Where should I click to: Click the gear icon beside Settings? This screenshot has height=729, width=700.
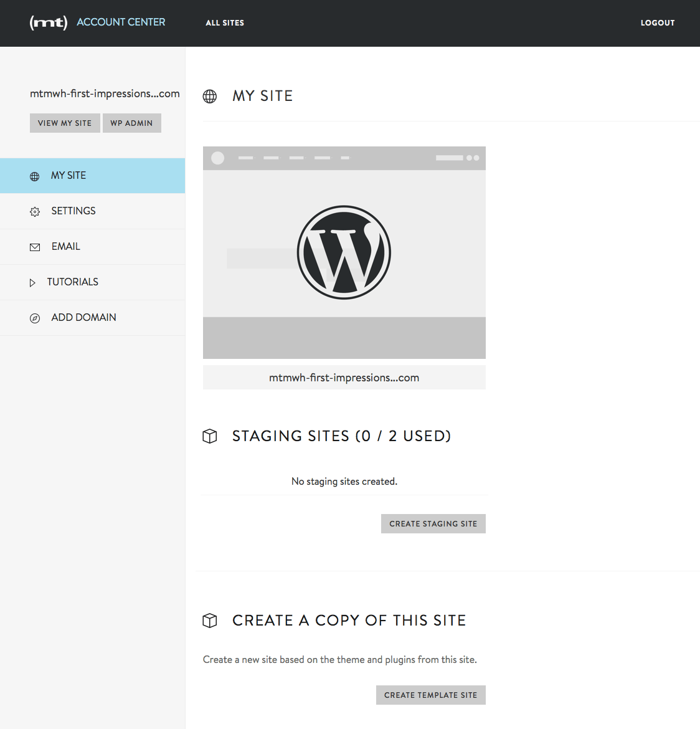[x=35, y=212]
